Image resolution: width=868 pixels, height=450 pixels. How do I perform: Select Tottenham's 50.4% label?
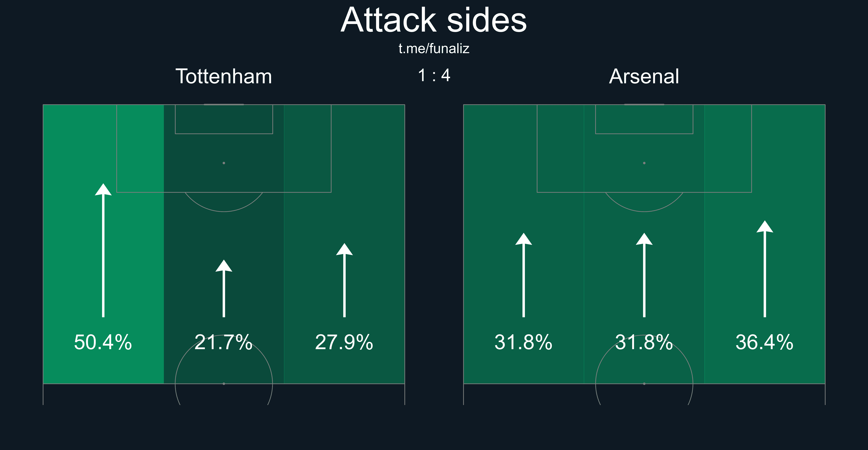(103, 342)
